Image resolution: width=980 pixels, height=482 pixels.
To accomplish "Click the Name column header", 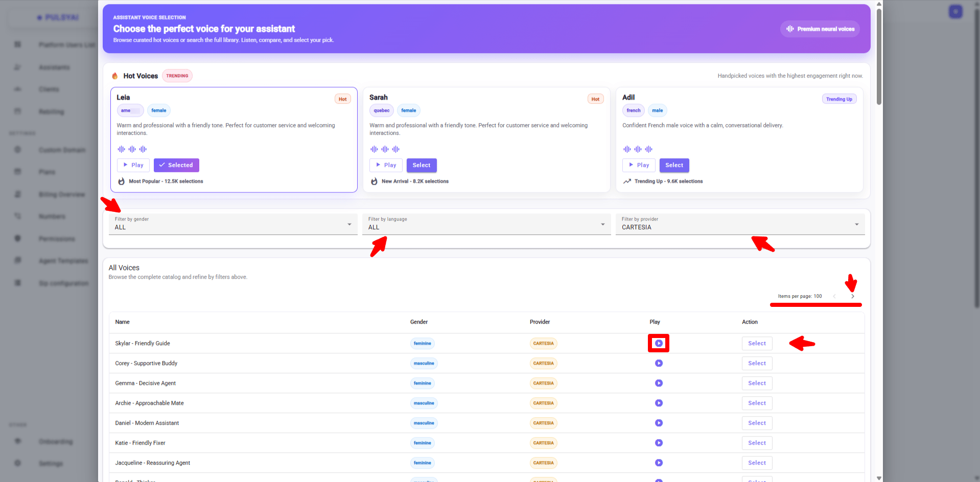I will [x=123, y=322].
